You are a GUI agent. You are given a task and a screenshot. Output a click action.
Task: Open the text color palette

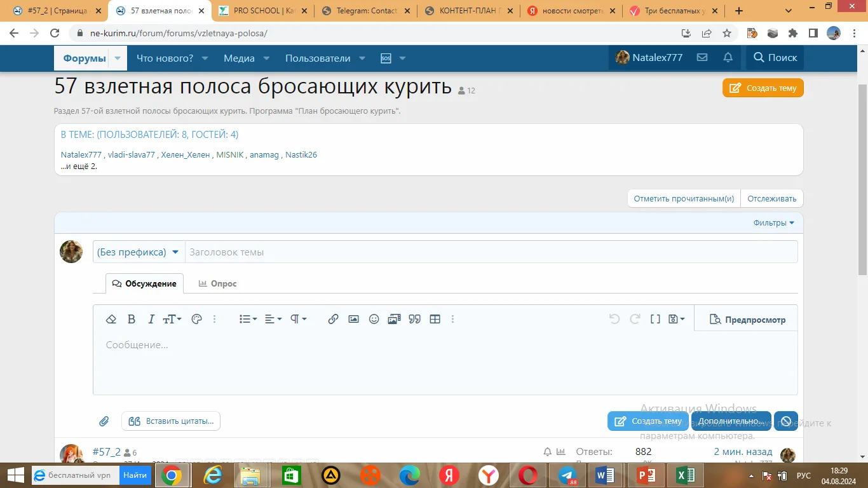tap(196, 319)
